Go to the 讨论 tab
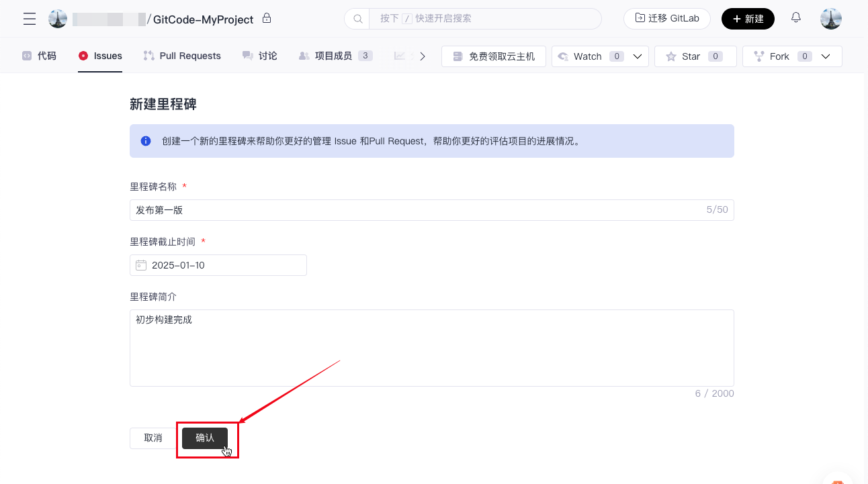 [260, 56]
